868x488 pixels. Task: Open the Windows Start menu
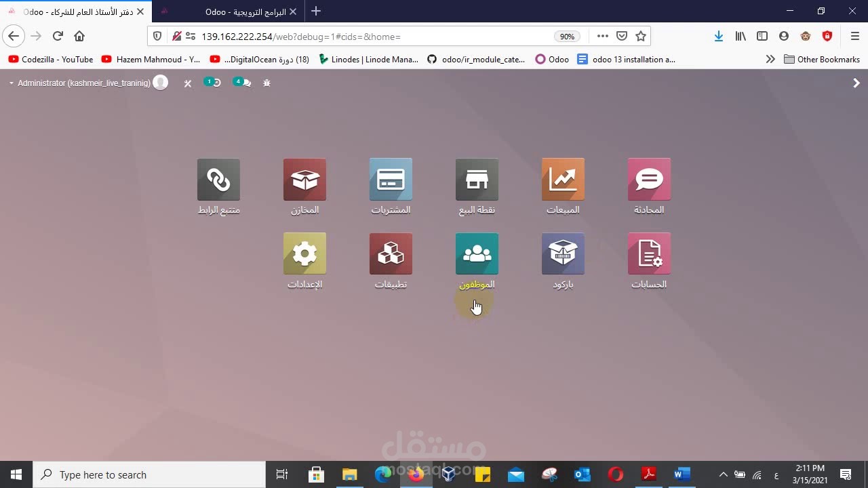(x=16, y=474)
